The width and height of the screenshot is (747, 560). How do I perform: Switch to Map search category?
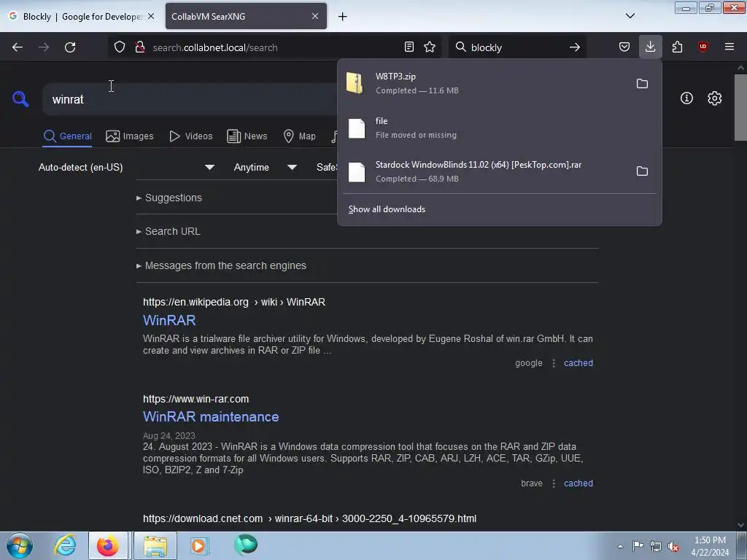[x=300, y=136]
